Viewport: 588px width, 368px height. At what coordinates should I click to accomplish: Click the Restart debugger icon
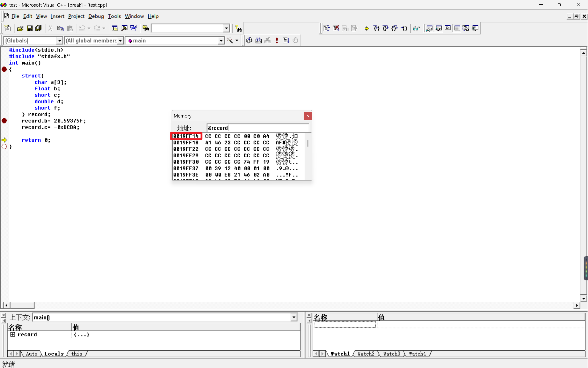pos(327,28)
